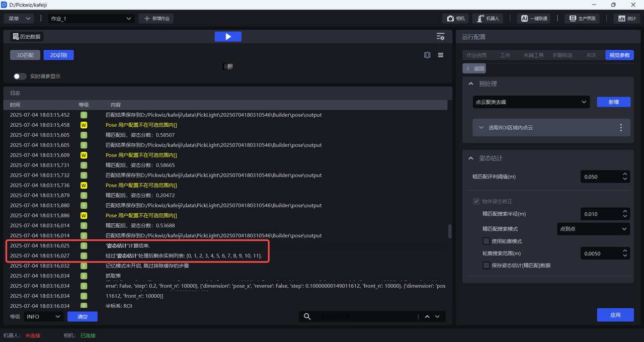
Task: Open history data (历史数据)
Action: pos(27,37)
